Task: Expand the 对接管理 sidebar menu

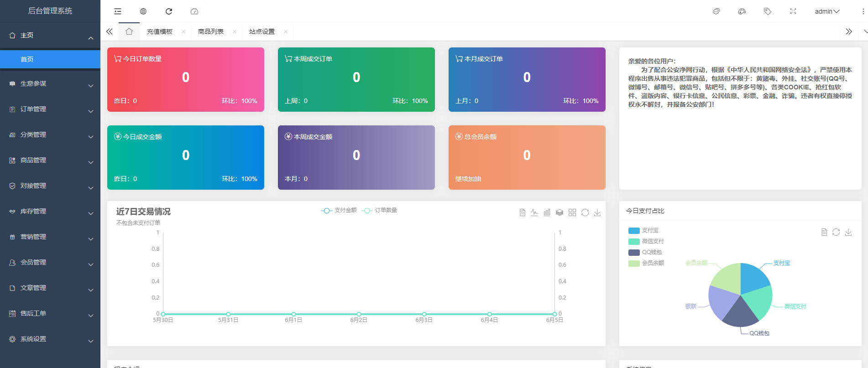Action: tap(50, 186)
